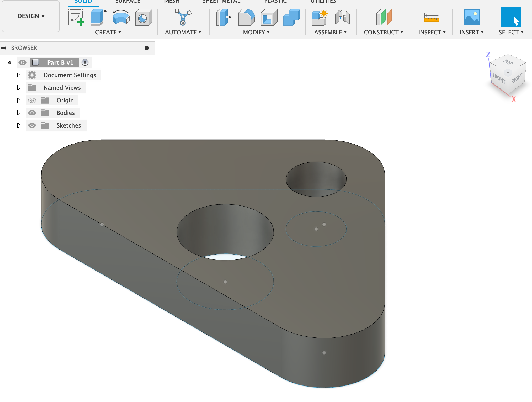Show the hidden Origin folder

tap(32, 100)
